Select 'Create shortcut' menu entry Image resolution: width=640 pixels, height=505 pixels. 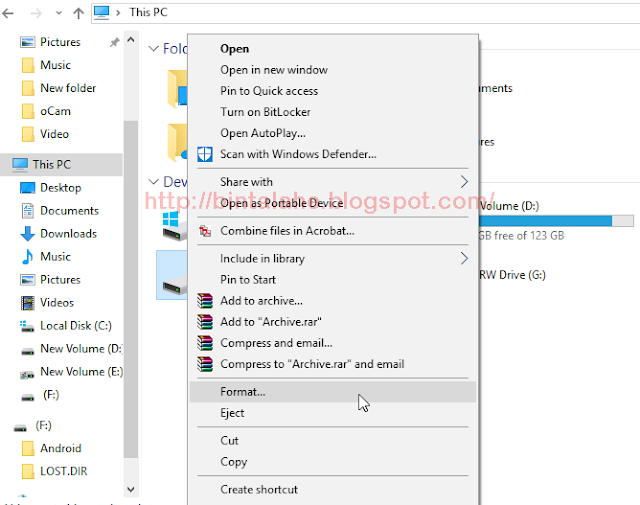[259, 489]
